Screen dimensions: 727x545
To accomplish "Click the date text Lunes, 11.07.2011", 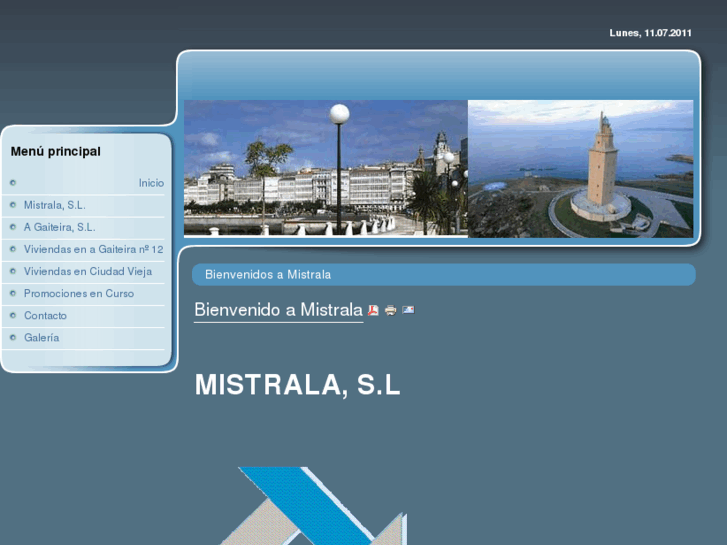I will point(650,33).
